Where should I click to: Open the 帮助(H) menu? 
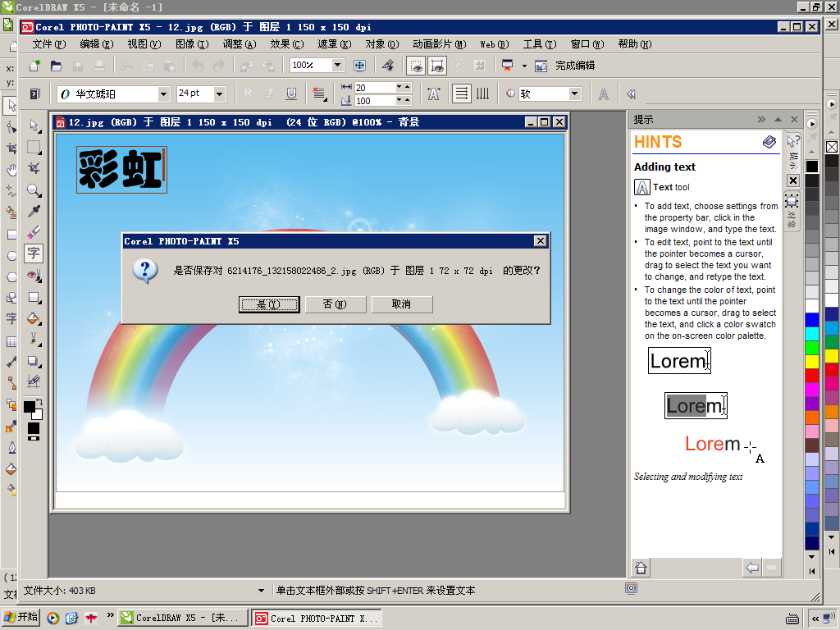(635, 44)
